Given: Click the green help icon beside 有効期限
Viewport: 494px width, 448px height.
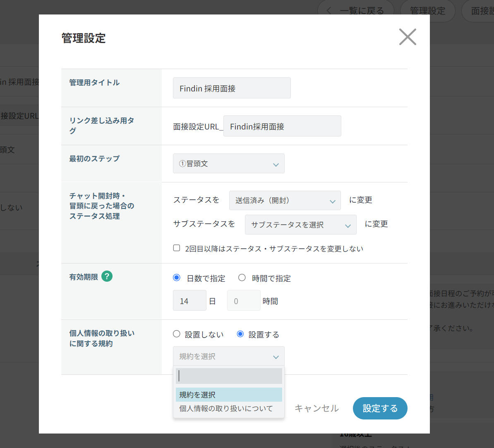Looking at the screenshot, I should pos(107,276).
